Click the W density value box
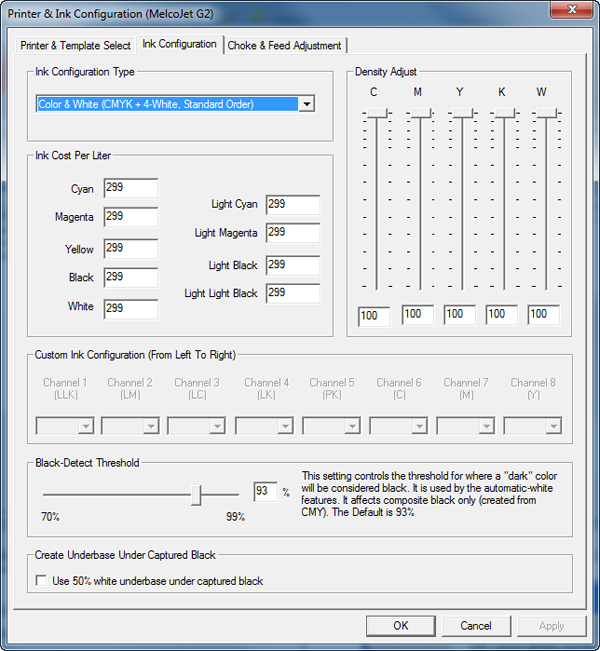600x651 pixels. coord(544,315)
